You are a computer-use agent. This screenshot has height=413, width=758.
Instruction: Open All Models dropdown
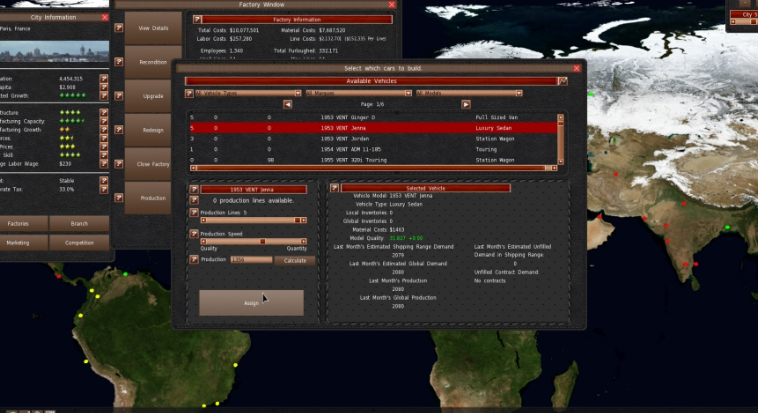pyautogui.click(x=469, y=93)
